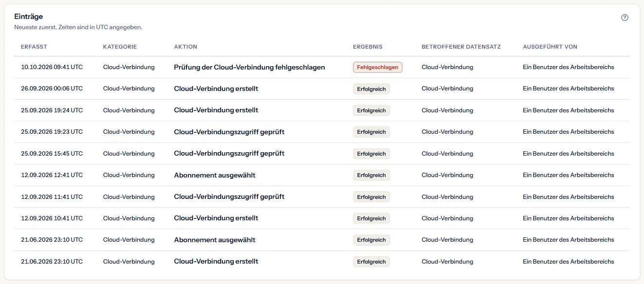This screenshot has height=284, width=644.
Task: Open 'Cloud-Verbindungszugriff geprüft' from 12.09.2026 11:41
Action: tap(229, 197)
